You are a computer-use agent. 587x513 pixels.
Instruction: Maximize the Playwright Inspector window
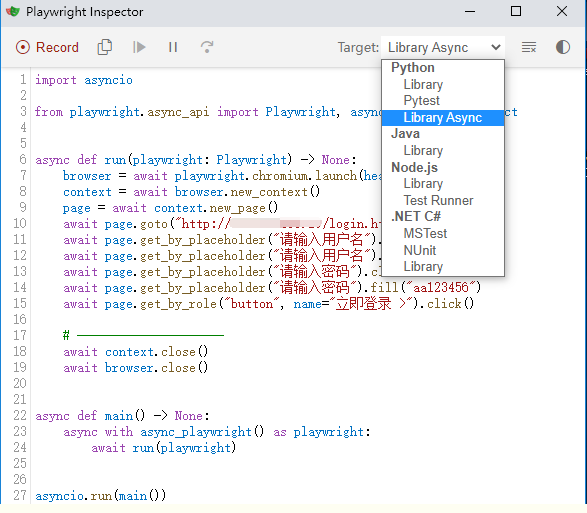click(x=516, y=11)
